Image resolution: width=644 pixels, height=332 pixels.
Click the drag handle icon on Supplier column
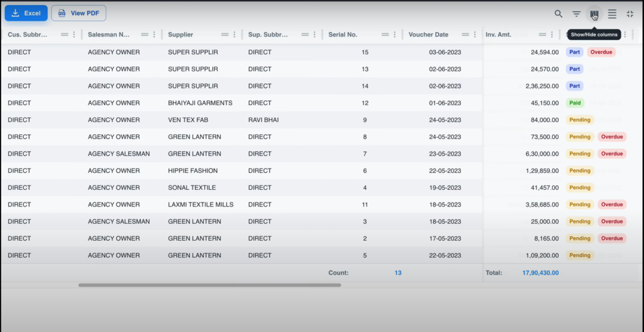pyautogui.click(x=225, y=35)
